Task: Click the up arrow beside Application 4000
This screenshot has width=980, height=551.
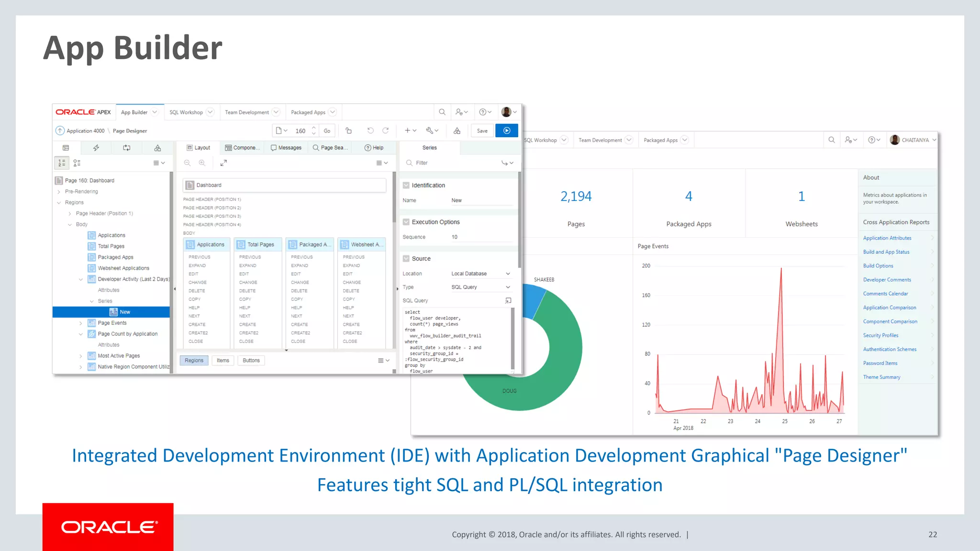Action: (x=60, y=131)
